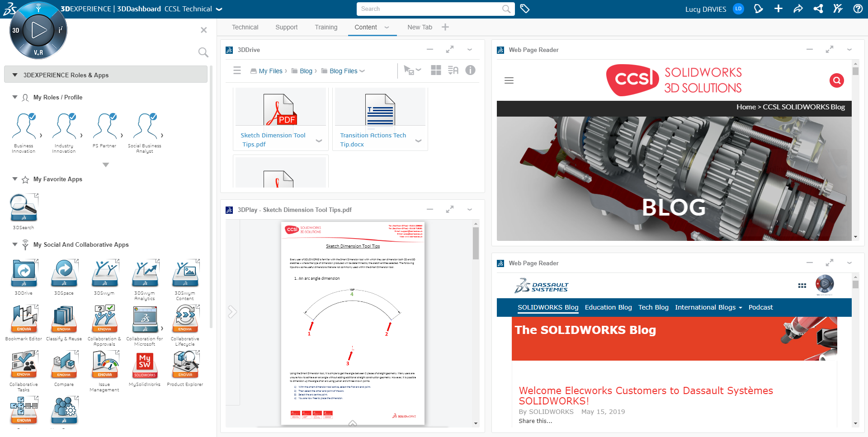Switch to the Training tab
Image resolution: width=868 pixels, height=437 pixels.
click(x=326, y=27)
